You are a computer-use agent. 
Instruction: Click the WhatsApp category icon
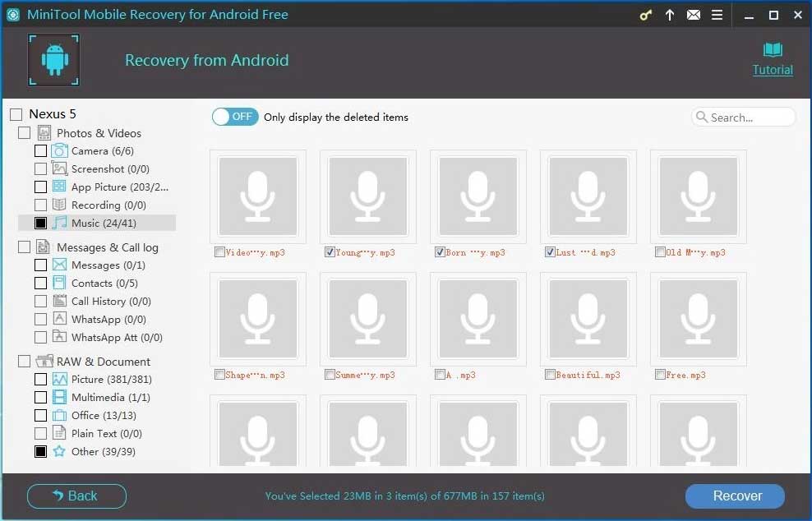[x=60, y=319]
